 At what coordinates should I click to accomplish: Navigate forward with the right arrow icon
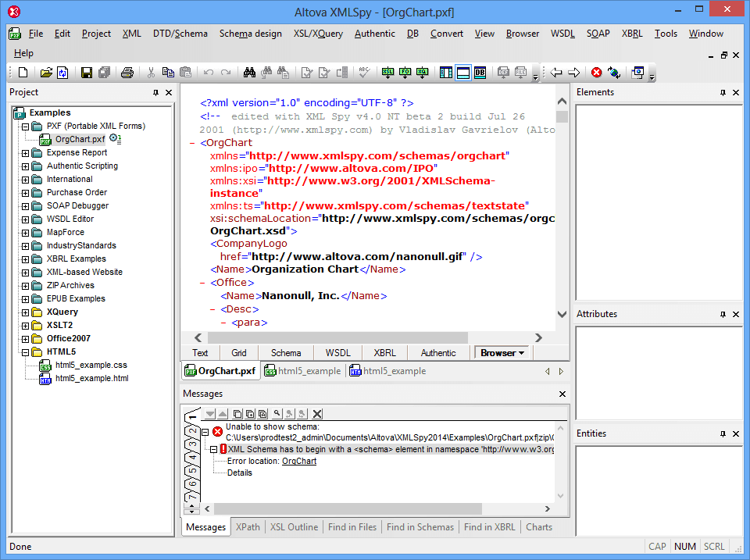pos(574,73)
